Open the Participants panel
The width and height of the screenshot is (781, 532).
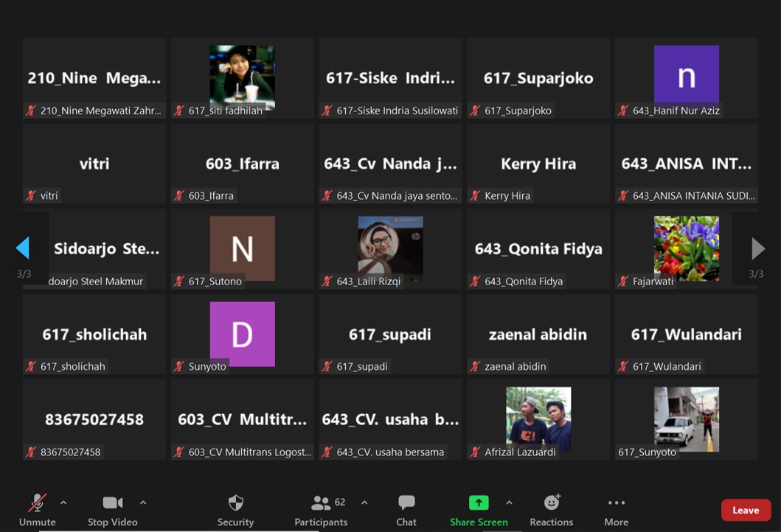click(322, 503)
